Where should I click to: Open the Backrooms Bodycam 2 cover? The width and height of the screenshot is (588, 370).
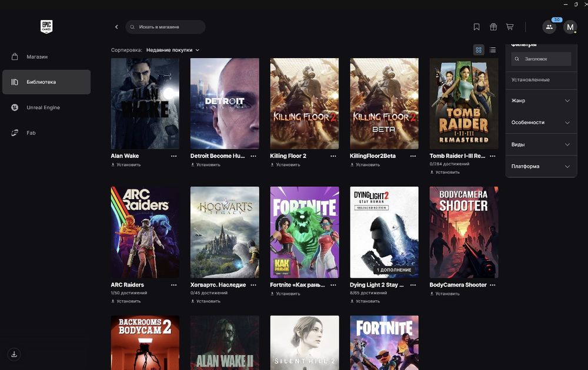coord(145,342)
